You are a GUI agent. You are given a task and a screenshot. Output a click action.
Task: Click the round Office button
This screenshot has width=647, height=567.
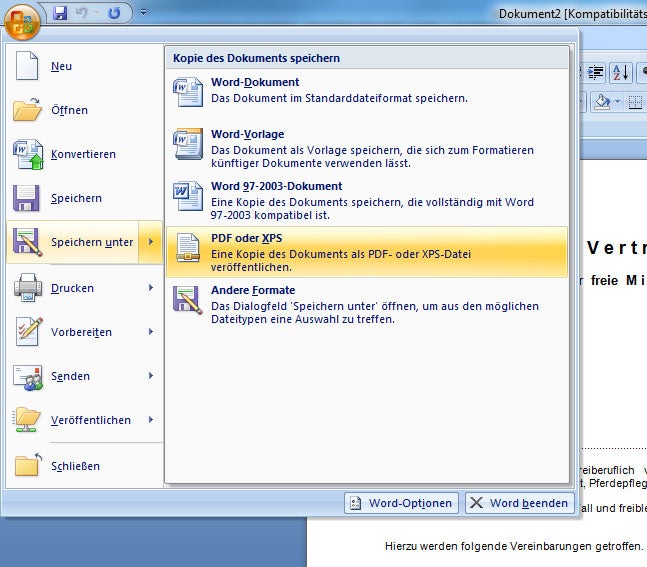[x=22, y=21]
